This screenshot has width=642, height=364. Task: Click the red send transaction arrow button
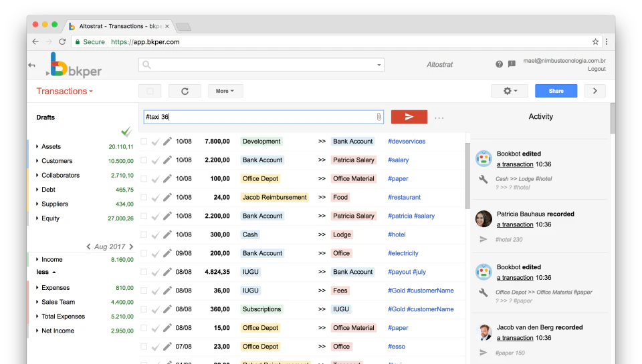coord(409,117)
